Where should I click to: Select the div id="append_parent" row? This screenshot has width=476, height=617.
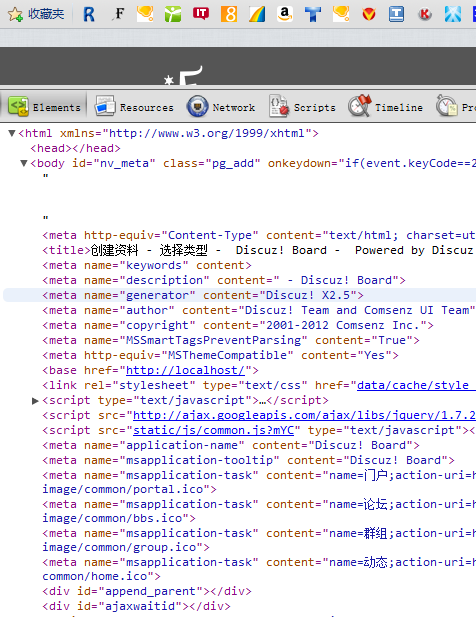point(147,591)
